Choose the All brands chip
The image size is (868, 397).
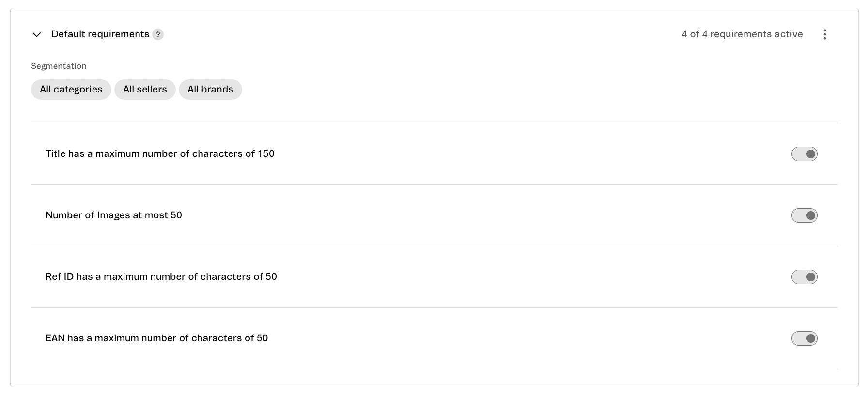coord(210,90)
